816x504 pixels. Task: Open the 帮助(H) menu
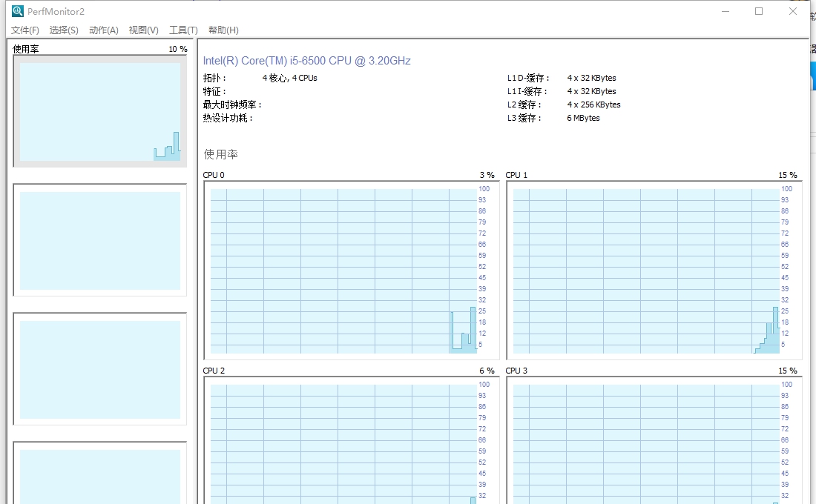(222, 30)
